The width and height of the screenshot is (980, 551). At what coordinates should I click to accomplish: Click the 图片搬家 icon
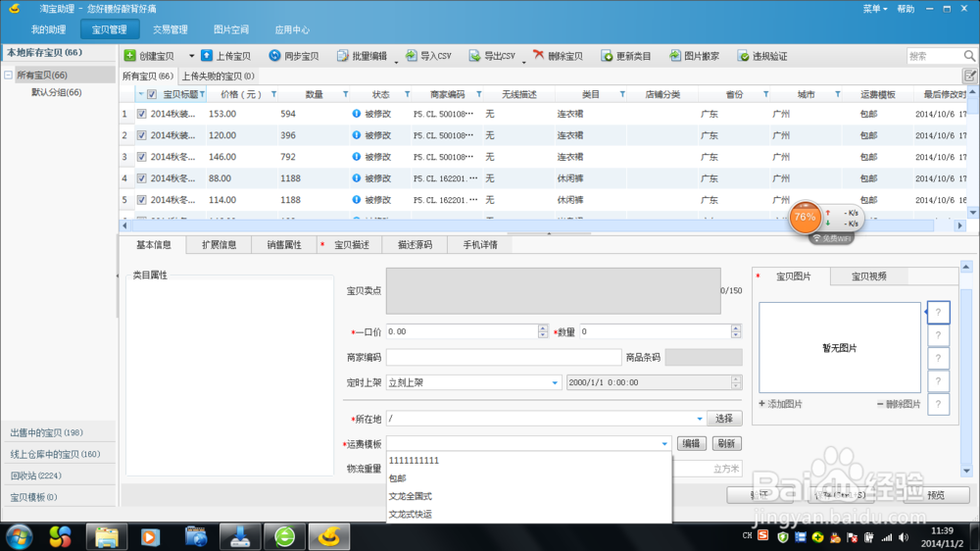674,56
